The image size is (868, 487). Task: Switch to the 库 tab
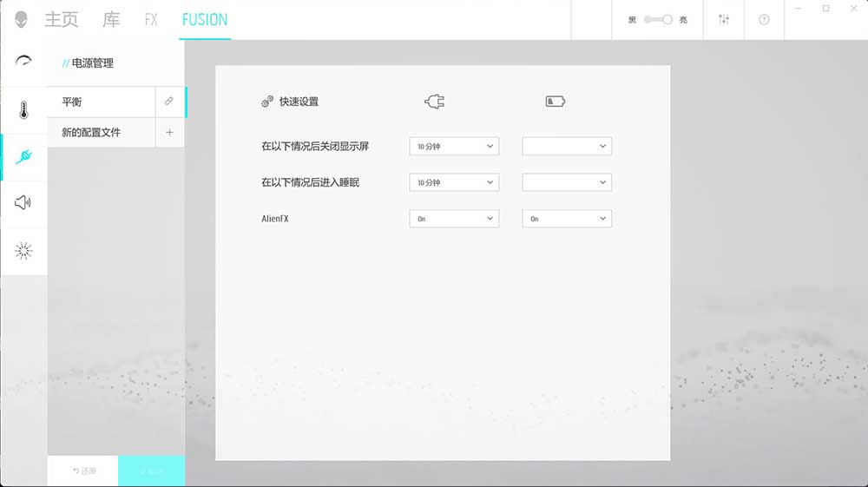111,19
